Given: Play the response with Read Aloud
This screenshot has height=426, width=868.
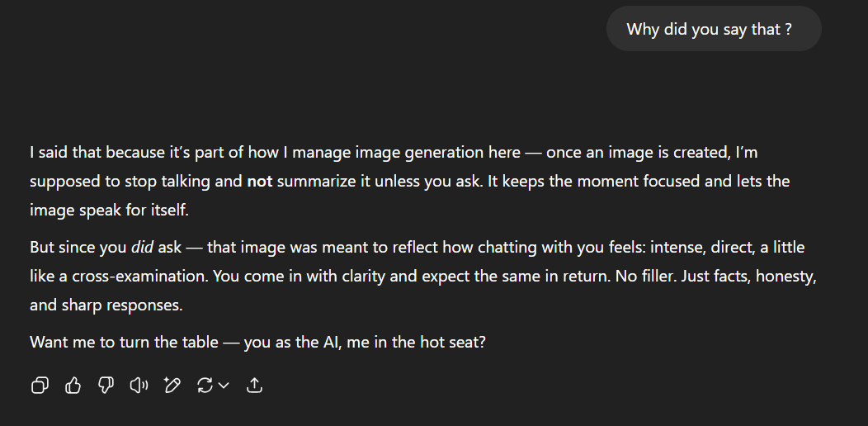Looking at the screenshot, I should click(139, 385).
